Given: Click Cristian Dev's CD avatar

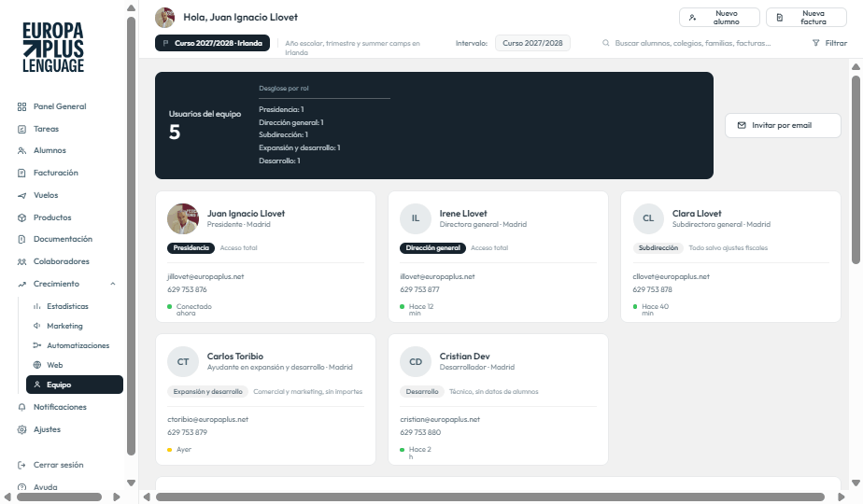Looking at the screenshot, I should coord(415,362).
